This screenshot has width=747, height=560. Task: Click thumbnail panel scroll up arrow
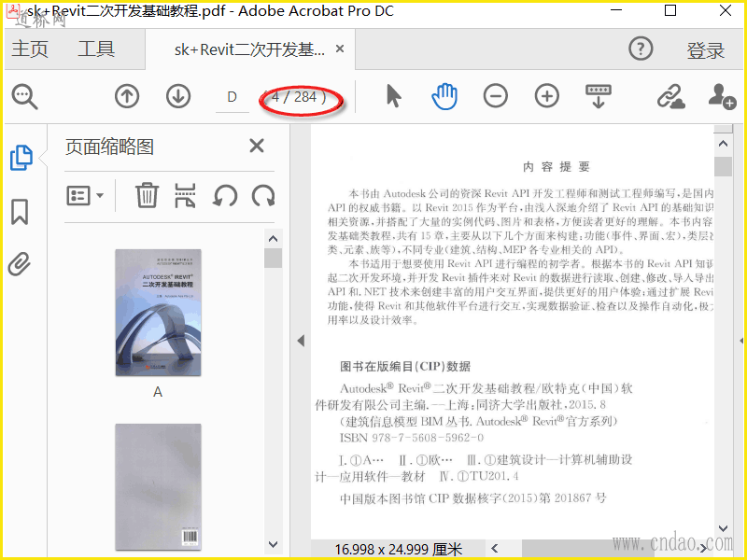(x=273, y=239)
